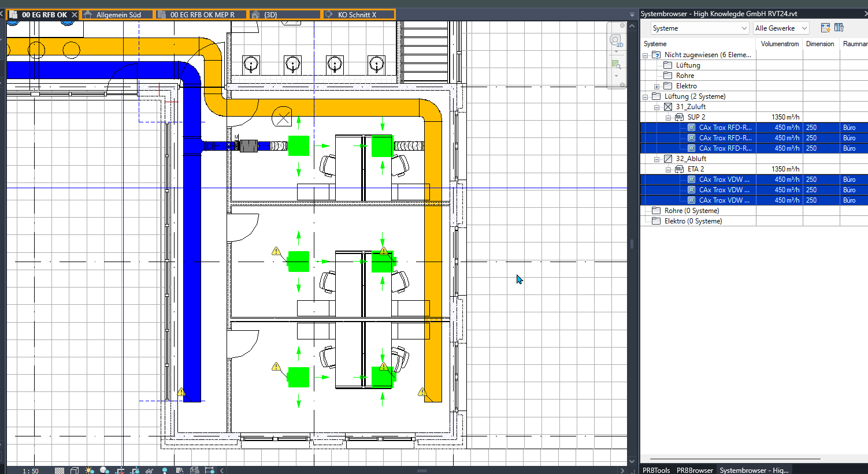Screen dimensions: 868x474
Task: Collapse the ETA 2 tree node
Action: coord(669,170)
